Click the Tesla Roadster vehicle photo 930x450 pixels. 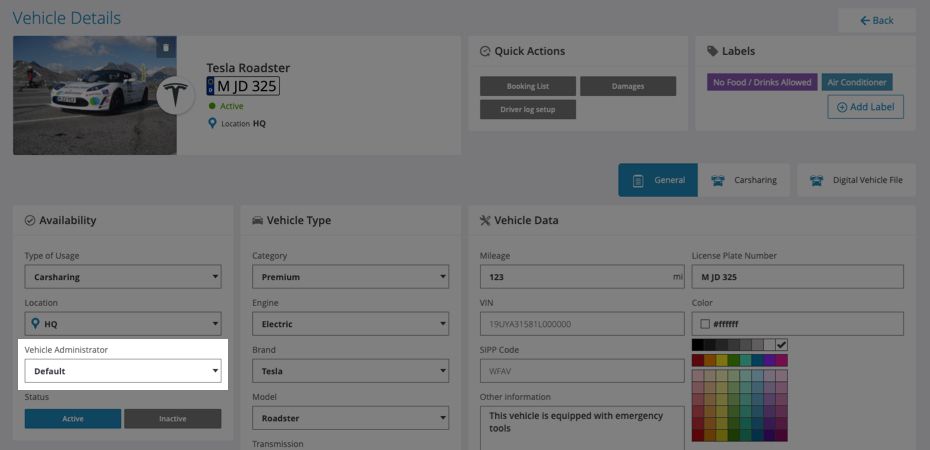pos(95,95)
